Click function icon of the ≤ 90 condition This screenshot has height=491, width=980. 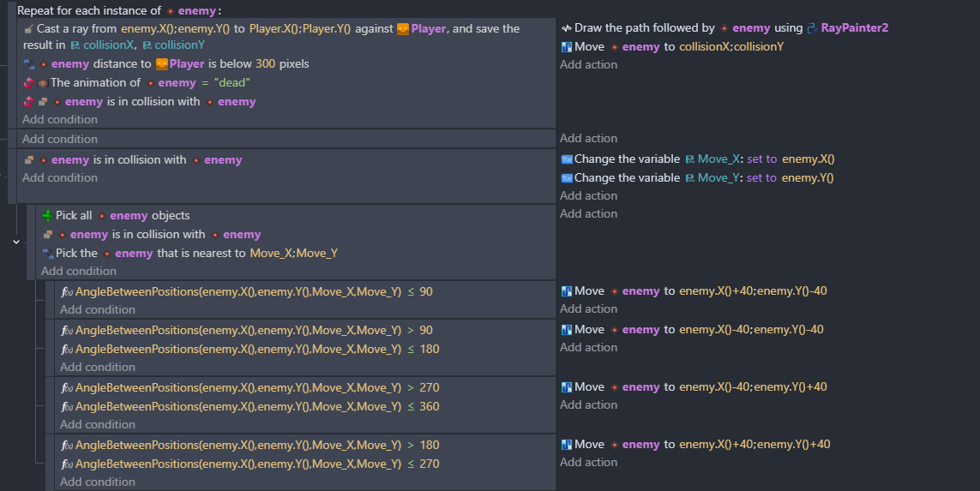point(67,291)
